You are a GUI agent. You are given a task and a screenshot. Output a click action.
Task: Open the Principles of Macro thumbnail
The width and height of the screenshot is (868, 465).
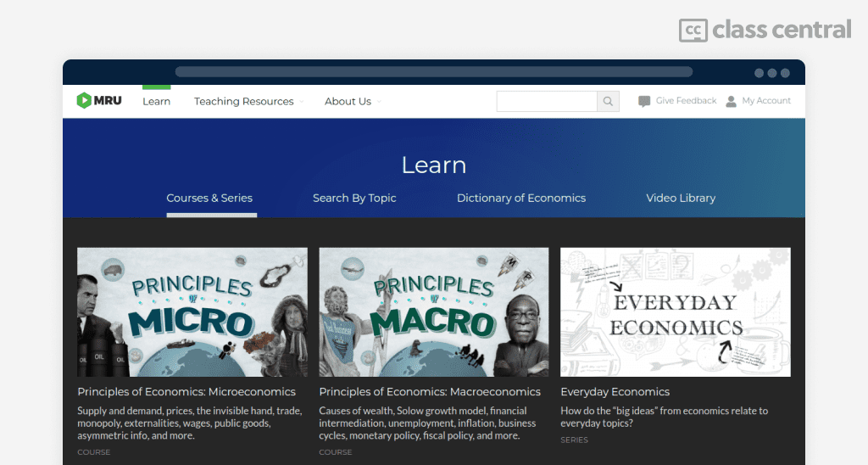(x=434, y=312)
